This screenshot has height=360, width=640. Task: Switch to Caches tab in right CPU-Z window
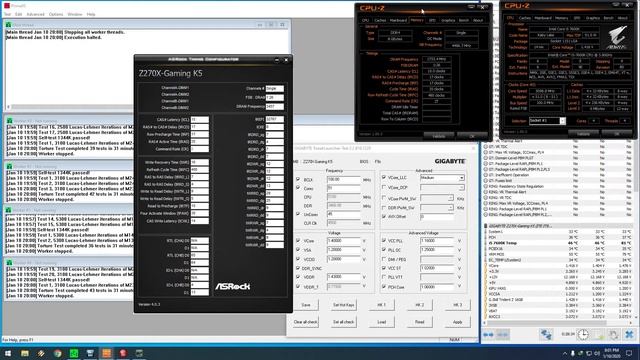pos(524,18)
